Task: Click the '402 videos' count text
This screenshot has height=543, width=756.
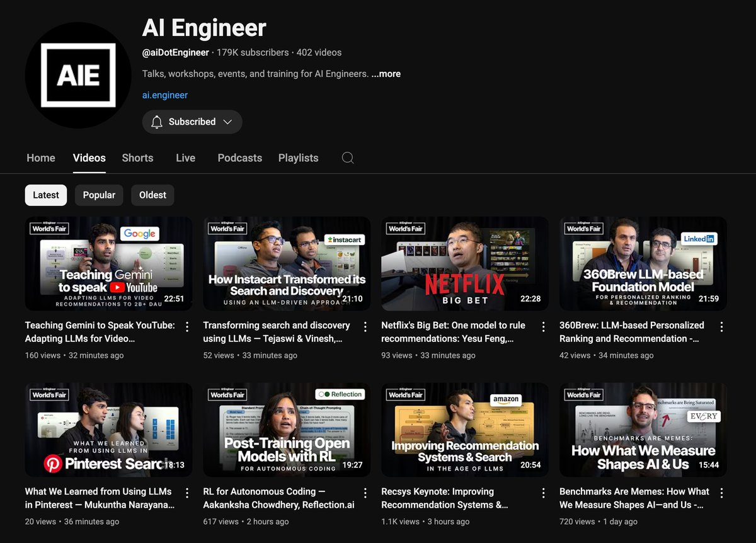Action: [x=319, y=52]
